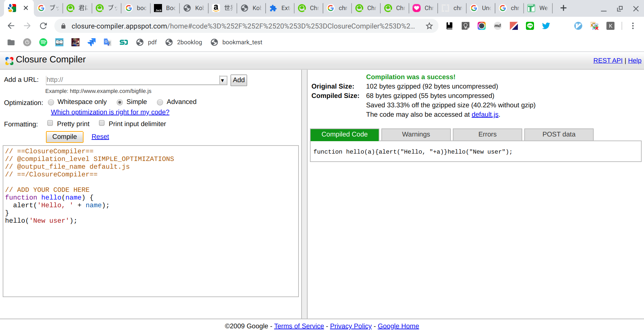The height and width of the screenshot is (334, 644).
Task: Open the Privacy Policy link
Action: [351, 326]
